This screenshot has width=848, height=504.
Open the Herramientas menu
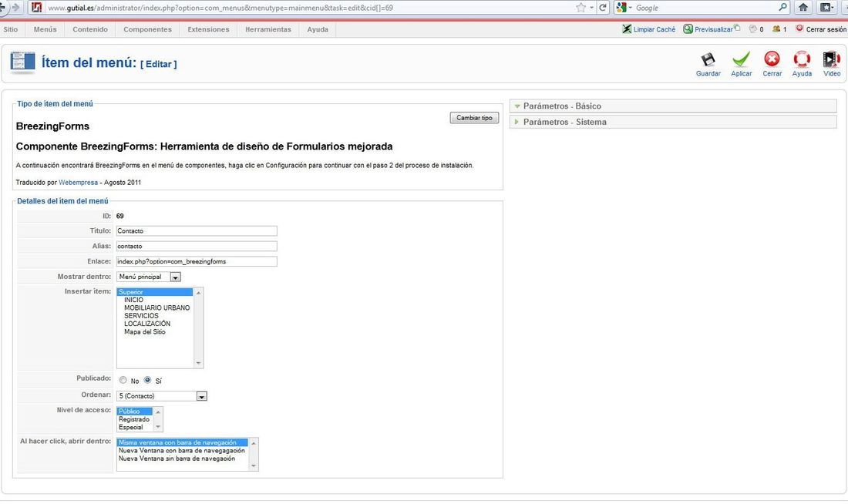(268, 29)
